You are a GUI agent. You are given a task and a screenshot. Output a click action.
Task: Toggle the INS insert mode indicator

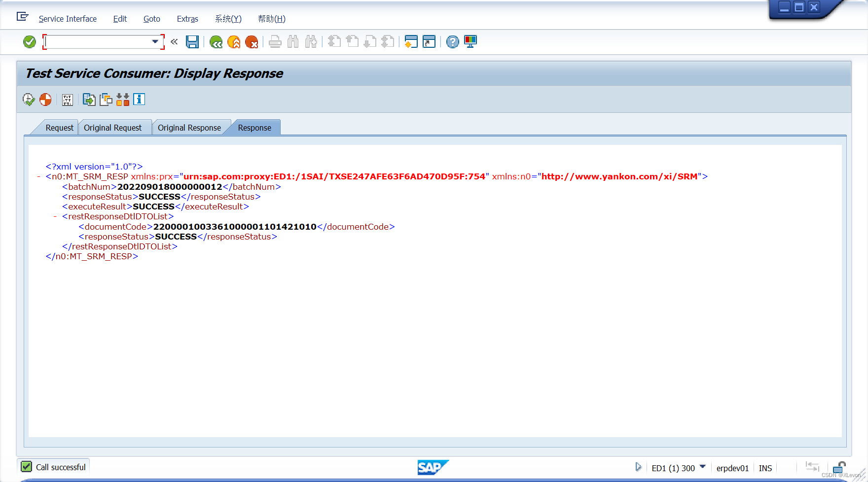(x=765, y=468)
